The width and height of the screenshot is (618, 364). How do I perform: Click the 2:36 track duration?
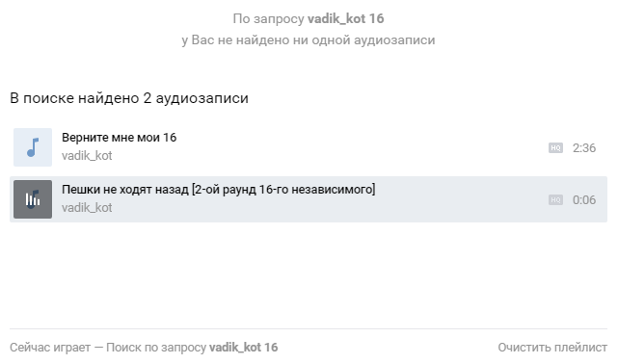pos(584,148)
